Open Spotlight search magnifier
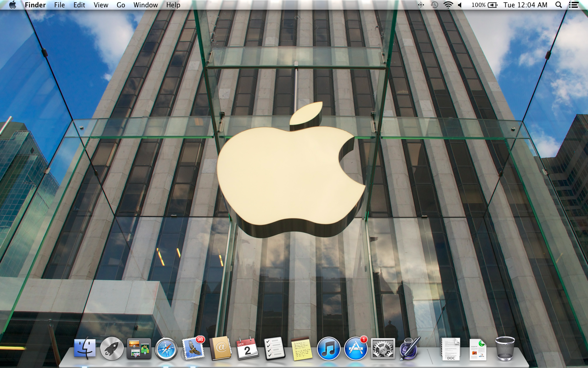The height and width of the screenshot is (368, 588). 559,5
